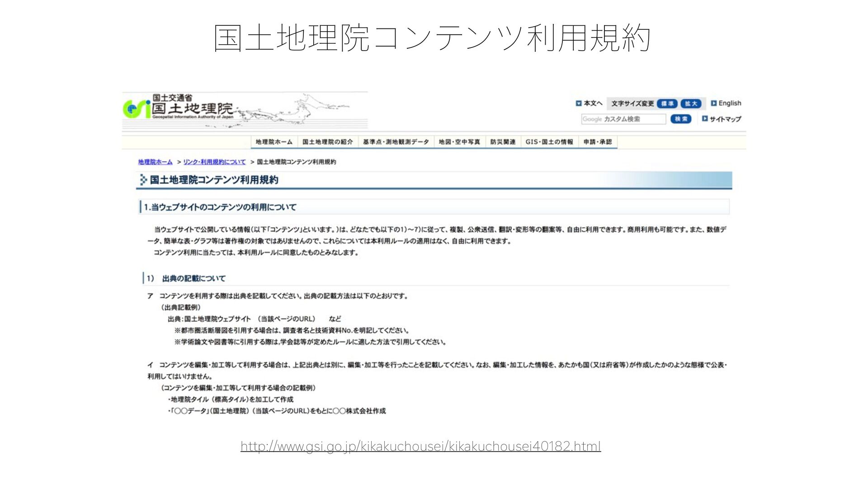Screen dimensions: 868x488
Task: Click the arrow bullet before page heading
Action: (143, 180)
